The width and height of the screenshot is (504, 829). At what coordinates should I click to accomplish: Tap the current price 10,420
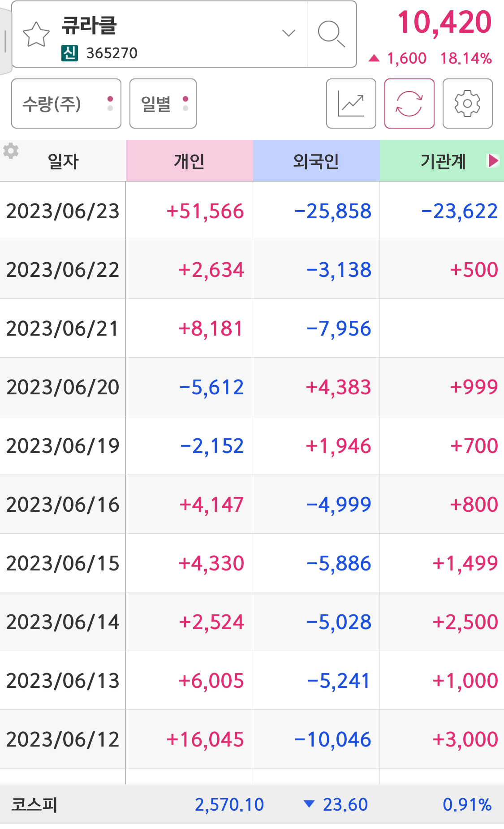(444, 22)
